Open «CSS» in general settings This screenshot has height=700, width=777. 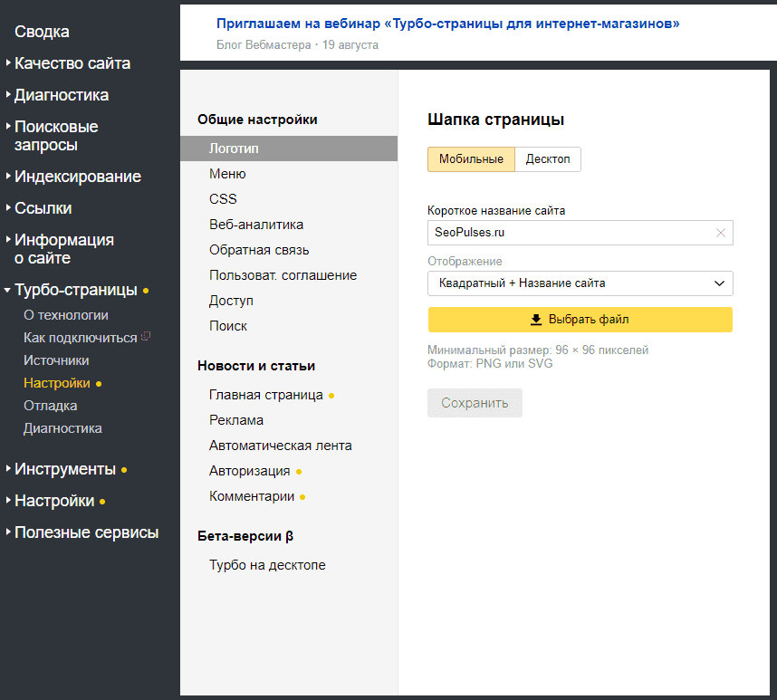coord(223,198)
